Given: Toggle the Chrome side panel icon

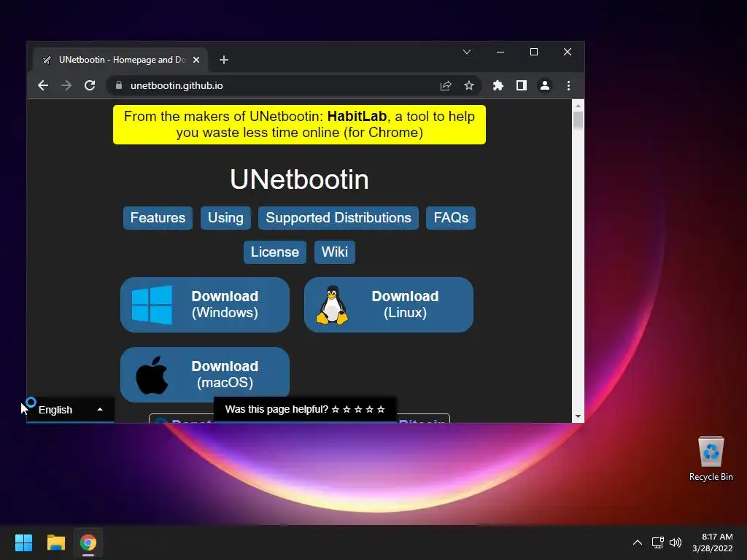Looking at the screenshot, I should click(521, 85).
